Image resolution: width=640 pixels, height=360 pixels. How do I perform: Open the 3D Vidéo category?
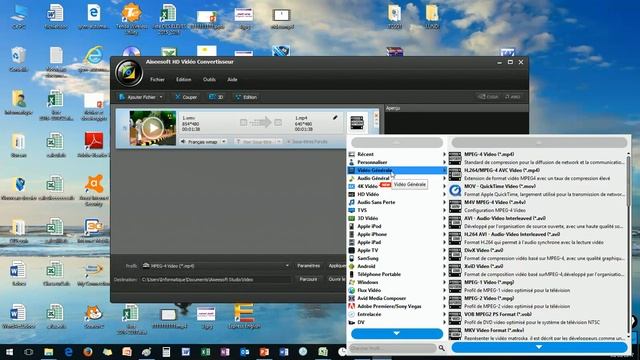click(x=397, y=218)
